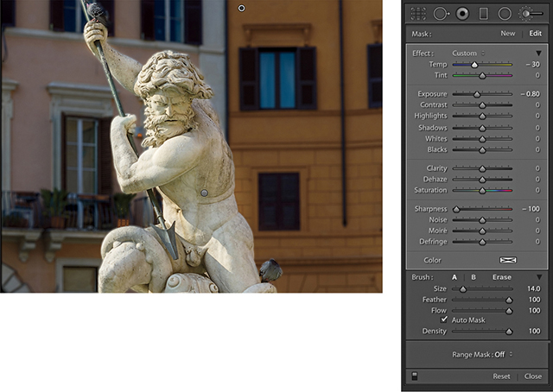Click the Erase brush option
The image size is (553, 392).
[x=501, y=277]
